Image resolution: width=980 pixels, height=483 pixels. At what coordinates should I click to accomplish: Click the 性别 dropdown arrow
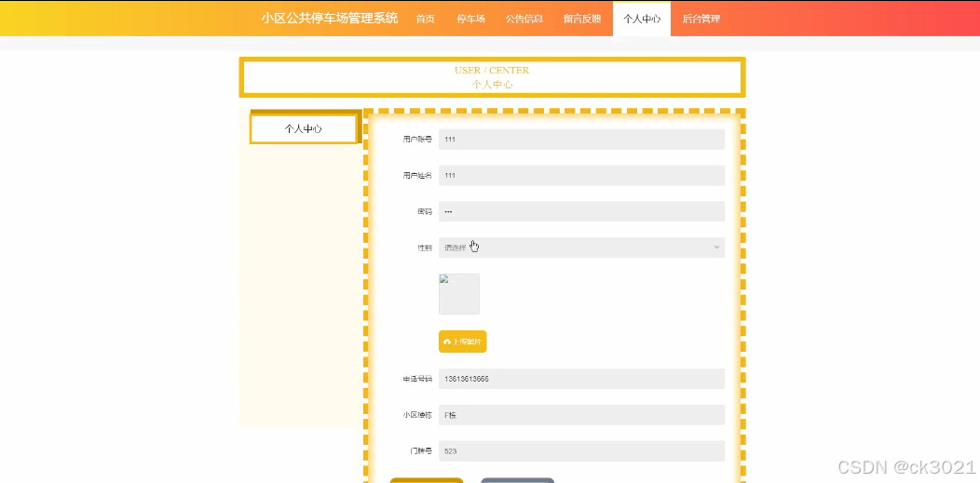click(716, 248)
